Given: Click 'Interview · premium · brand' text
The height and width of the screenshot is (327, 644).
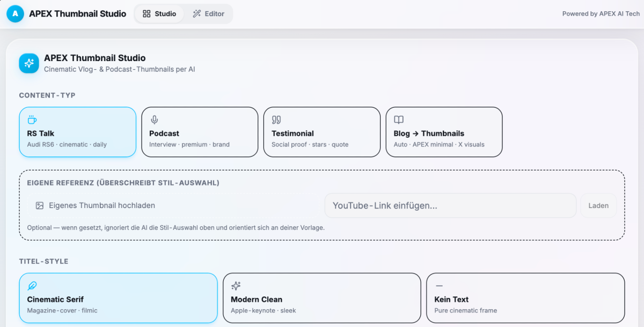Looking at the screenshot, I should [x=189, y=144].
